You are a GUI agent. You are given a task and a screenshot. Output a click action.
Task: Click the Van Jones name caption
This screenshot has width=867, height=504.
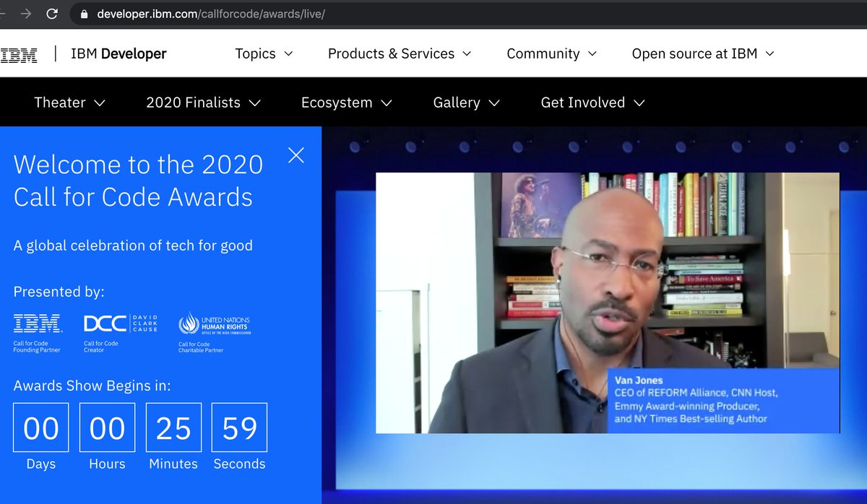pyautogui.click(x=639, y=380)
